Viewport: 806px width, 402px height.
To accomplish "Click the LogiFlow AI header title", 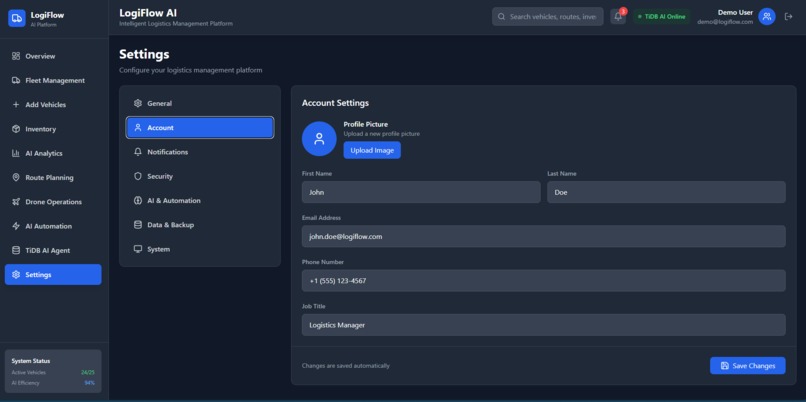I will coord(148,13).
